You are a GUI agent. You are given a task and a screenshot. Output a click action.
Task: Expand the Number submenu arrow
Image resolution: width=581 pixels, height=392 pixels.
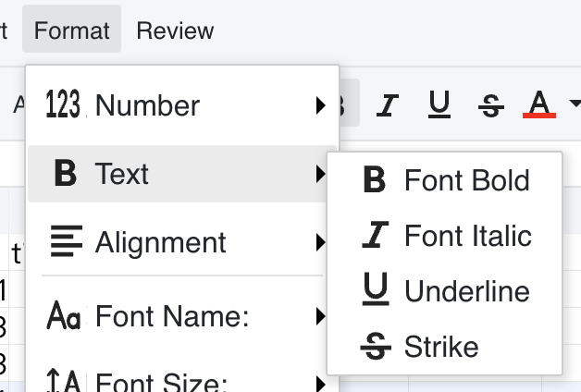click(x=320, y=105)
